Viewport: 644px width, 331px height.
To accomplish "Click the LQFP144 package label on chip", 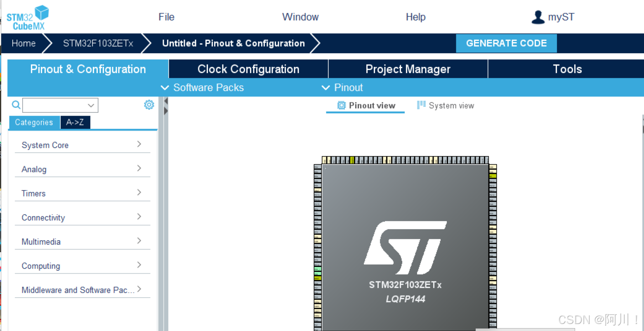I will point(406,299).
